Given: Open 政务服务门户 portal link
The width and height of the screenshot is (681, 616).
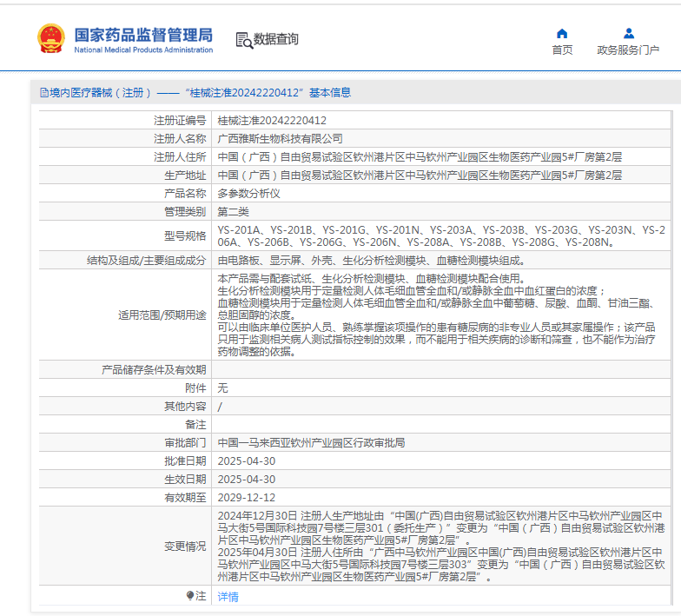Looking at the screenshot, I should point(629,50).
